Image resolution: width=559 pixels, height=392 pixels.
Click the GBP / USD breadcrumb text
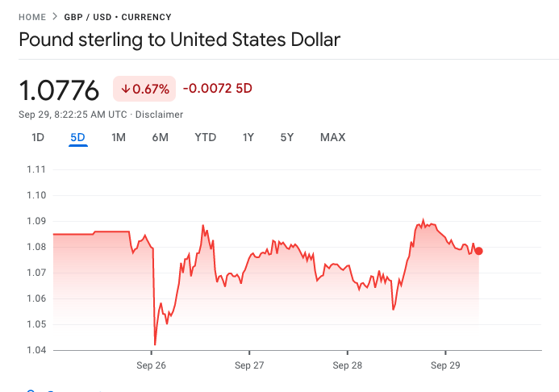(x=88, y=17)
